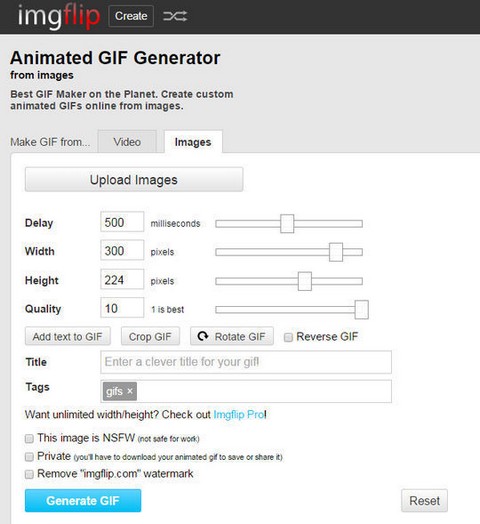Screen dimensions: 480x524
Task: Switch to the Video tab
Action: (x=127, y=142)
